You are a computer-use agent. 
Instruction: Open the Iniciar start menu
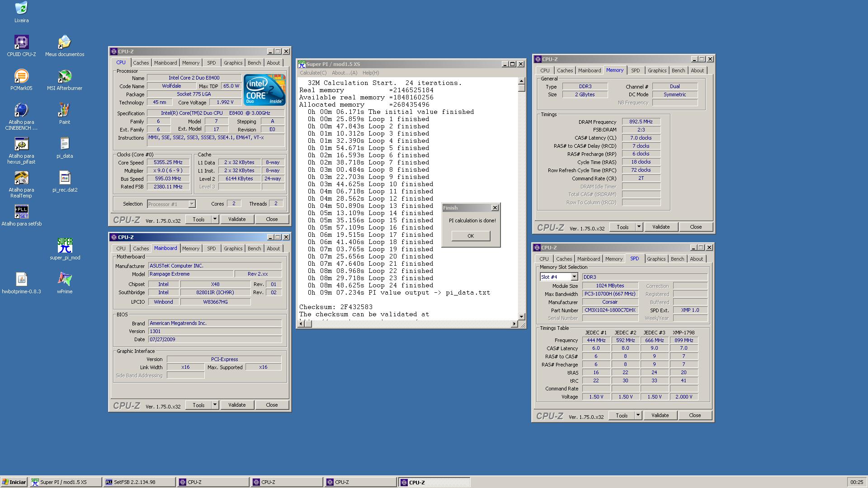click(14, 482)
